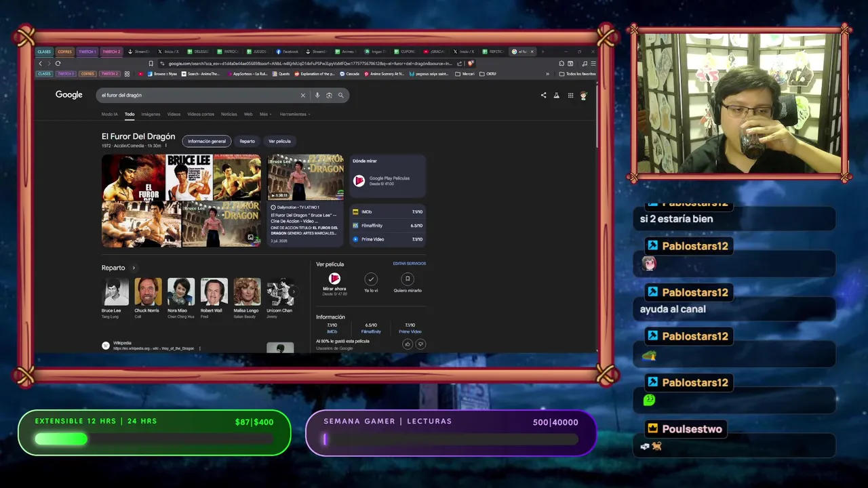The width and height of the screenshot is (868, 488).
Task: Click the magnifier search icon
Action: 341,96
